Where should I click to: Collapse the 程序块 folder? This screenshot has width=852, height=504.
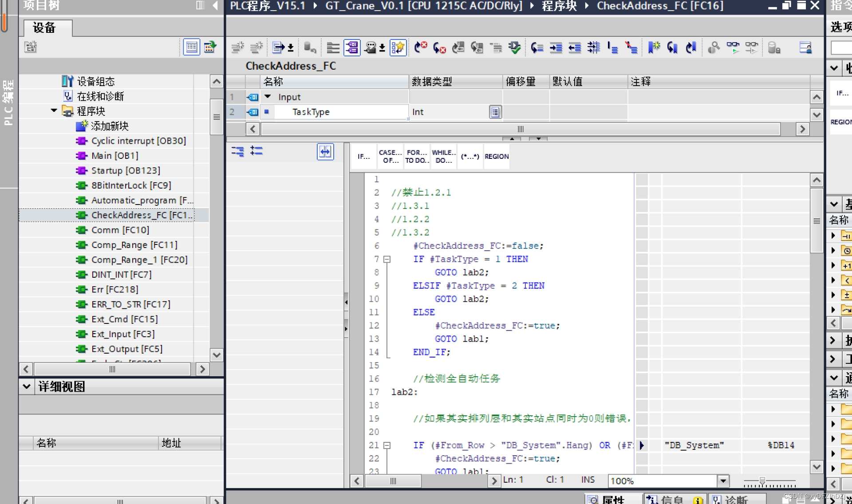tap(54, 110)
